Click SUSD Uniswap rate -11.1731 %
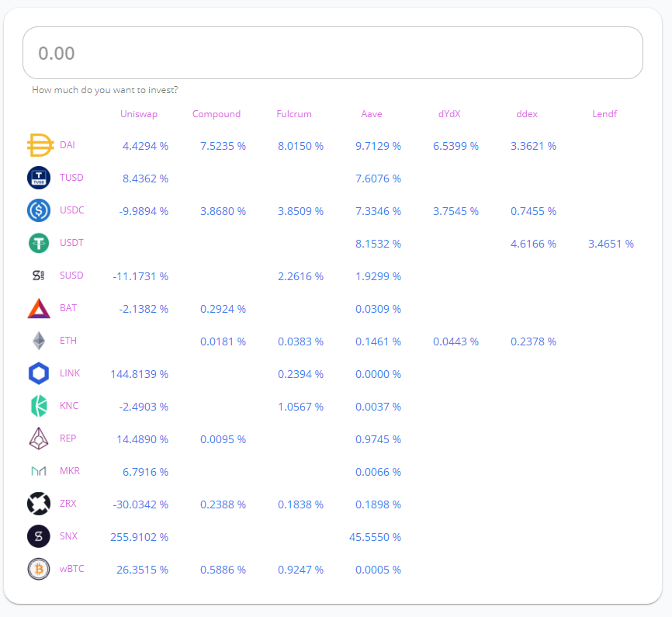This screenshot has width=672, height=617. click(x=140, y=276)
